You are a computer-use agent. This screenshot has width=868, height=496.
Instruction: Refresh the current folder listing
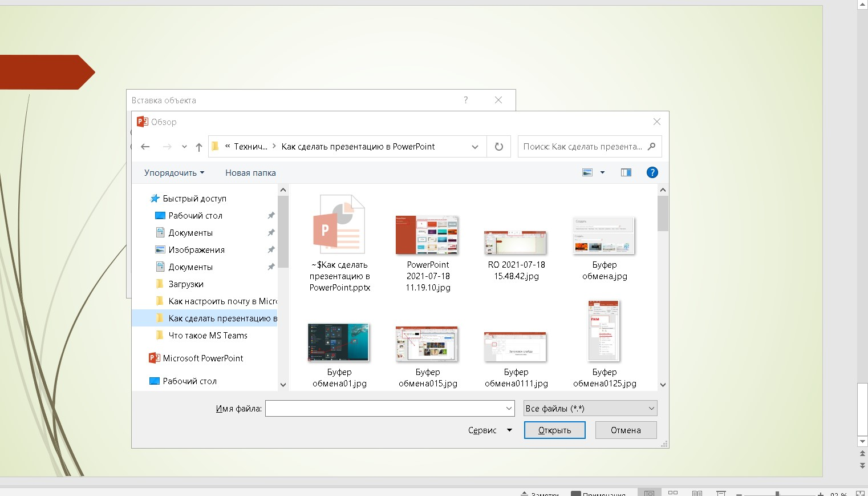[498, 147]
